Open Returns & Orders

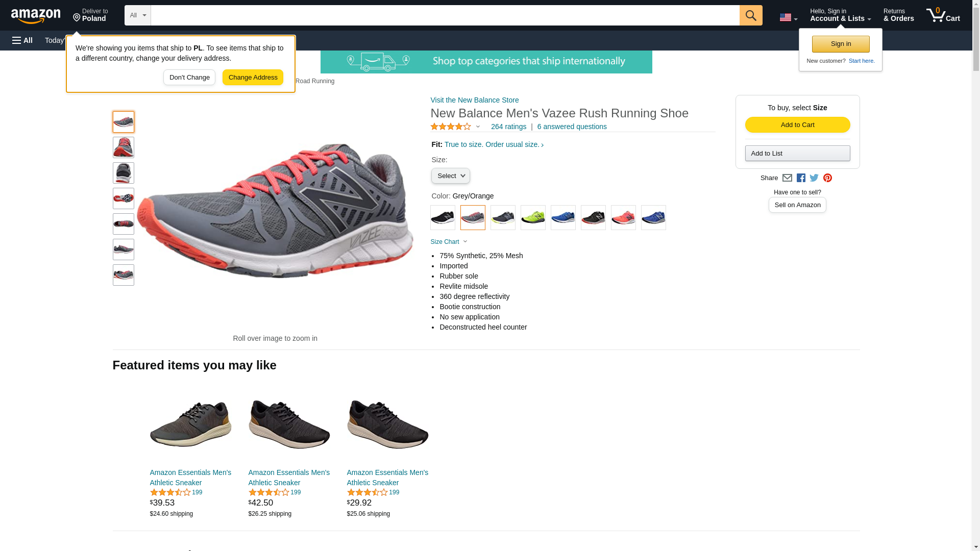click(898, 15)
